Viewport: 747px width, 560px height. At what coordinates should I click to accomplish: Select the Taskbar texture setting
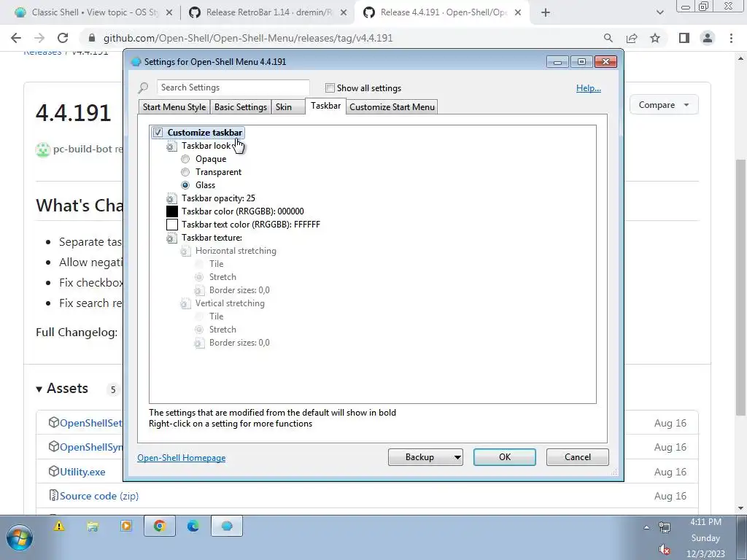(x=212, y=238)
